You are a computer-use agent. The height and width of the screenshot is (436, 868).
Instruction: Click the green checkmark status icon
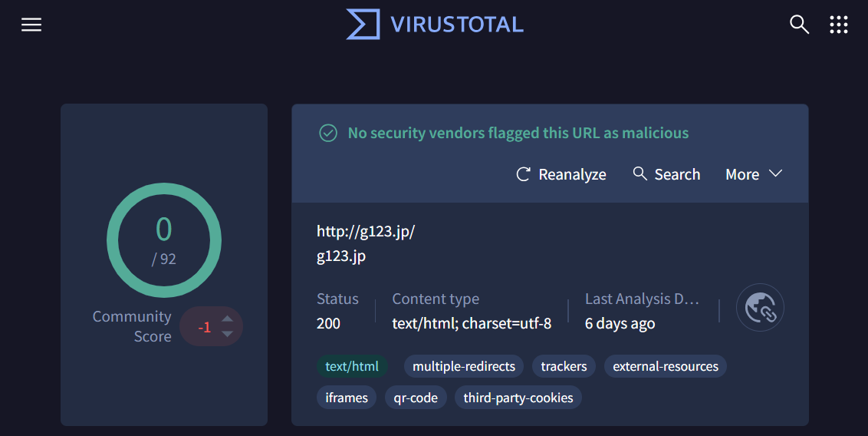tap(328, 133)
